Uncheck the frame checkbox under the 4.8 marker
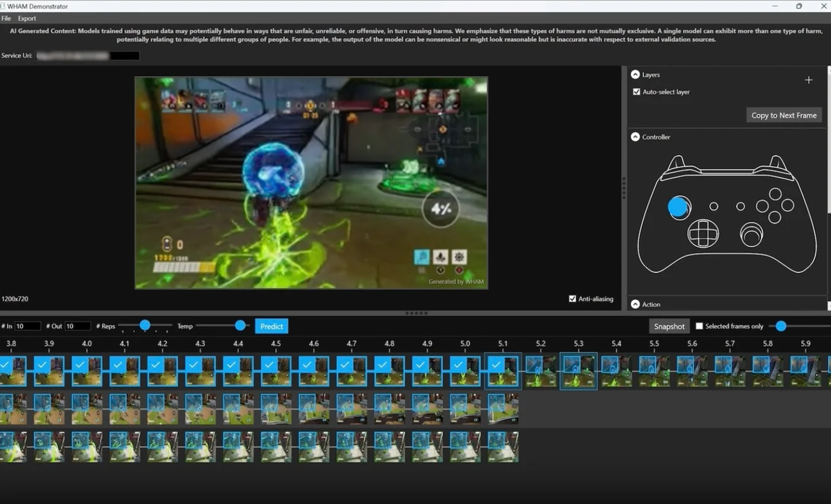 (x=382, y=365)
